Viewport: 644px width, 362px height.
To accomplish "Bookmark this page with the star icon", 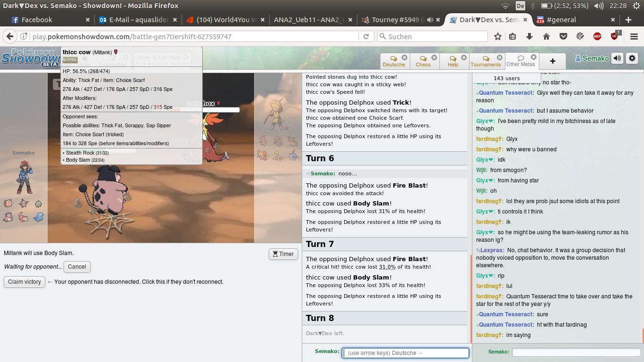I will pyautogui.click(x=497, y=36).
